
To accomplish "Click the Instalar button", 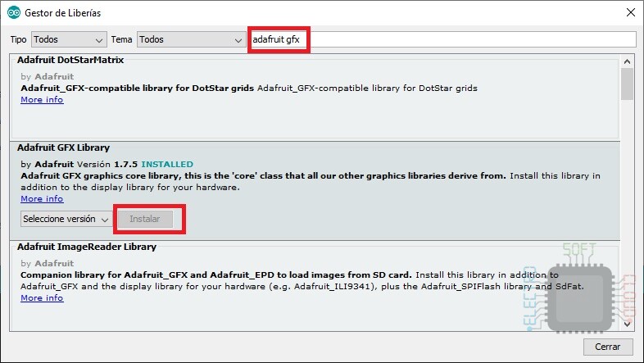I will pyautogui.click(x=145, y=219).
